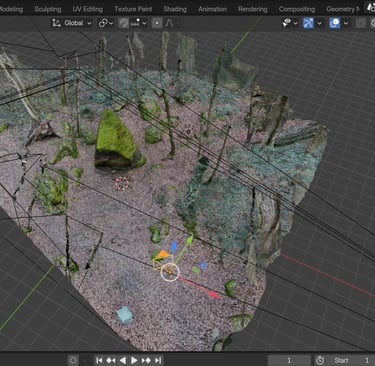Image resolution: width=375 pixels, height=366 pixels.
Task: Open the Rendering workspace tab
Action: pyautogui.click(x=253, y=9)
